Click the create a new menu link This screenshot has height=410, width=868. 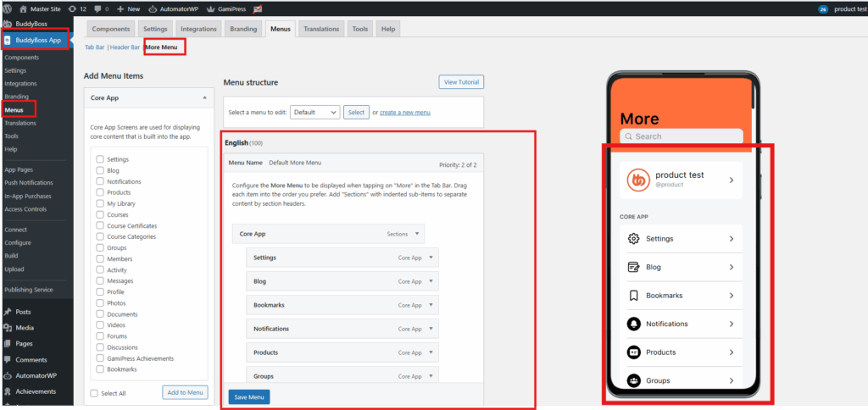click(x=404, y=113)
